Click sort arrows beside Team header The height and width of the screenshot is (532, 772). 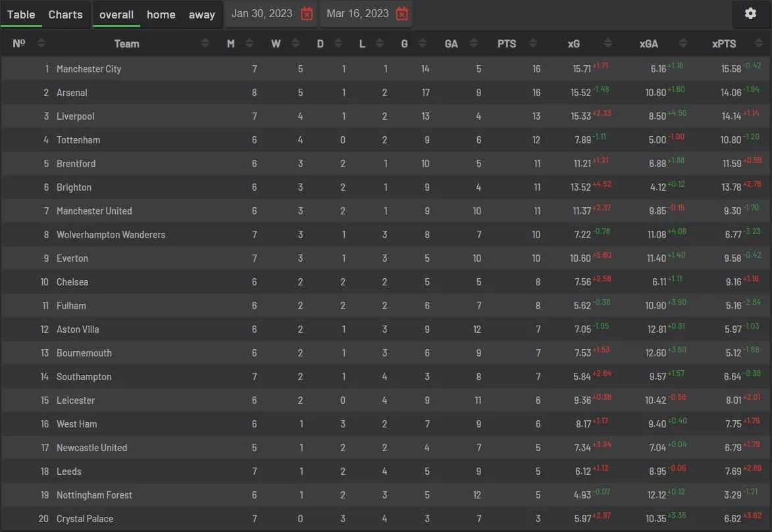tap(205, 44)
